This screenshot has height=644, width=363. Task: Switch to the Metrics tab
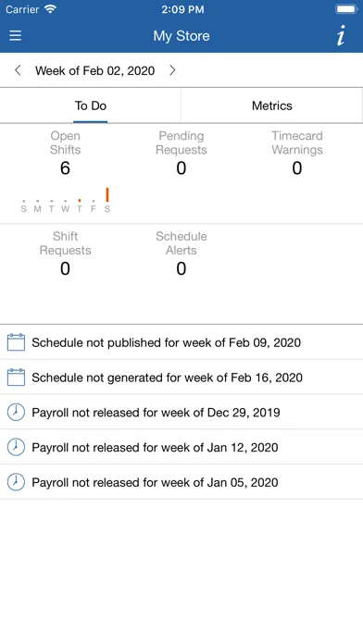[x=271, y=105]
